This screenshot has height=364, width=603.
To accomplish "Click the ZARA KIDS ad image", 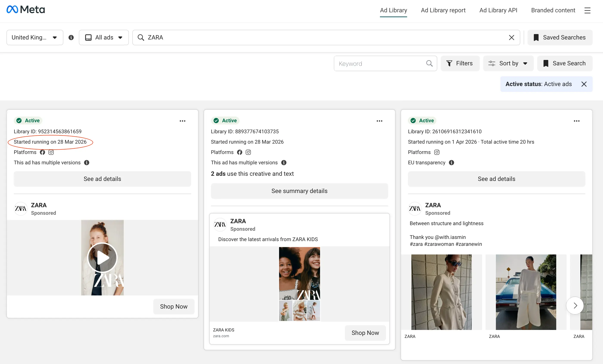I will [299, 284].
